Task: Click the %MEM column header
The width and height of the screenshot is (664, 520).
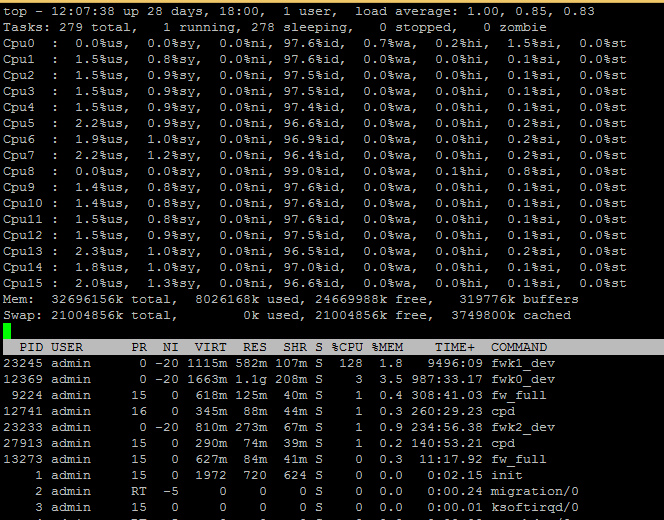Action: click(387, 347)
